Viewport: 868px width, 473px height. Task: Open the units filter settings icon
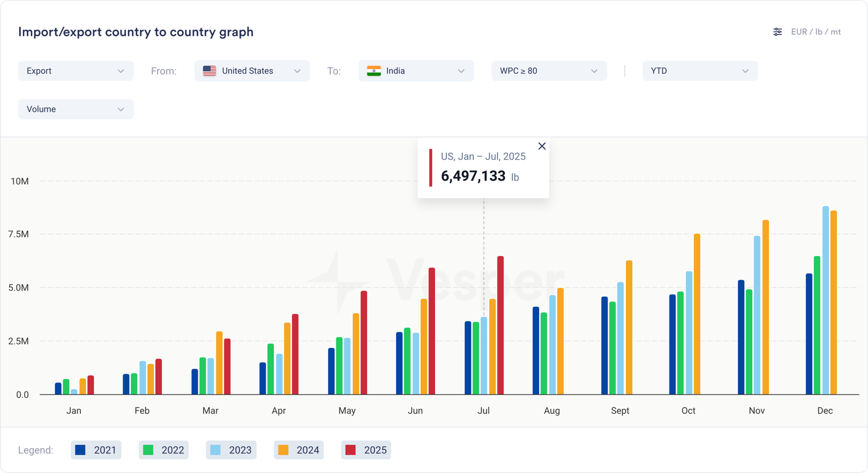pyautogui.click(x=777, y=32)
